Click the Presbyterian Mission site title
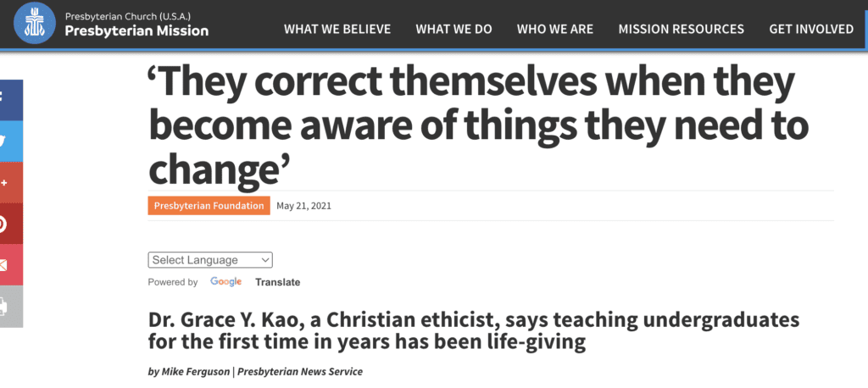This screenshot has height=388, width=868. (x=136, y=31)
